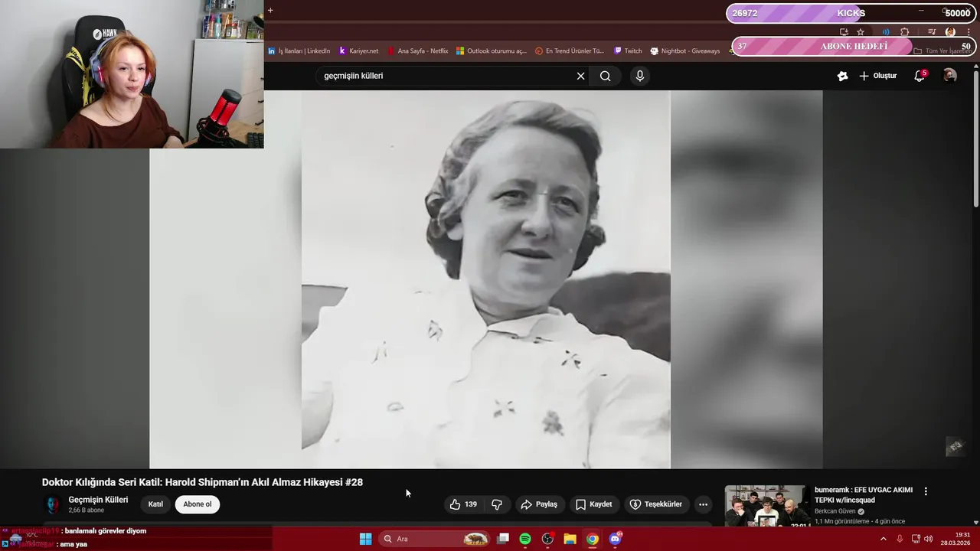Open the Outlook oturumu aç bookmark
This screenshot has height=551, width=980.
point(492,51)
